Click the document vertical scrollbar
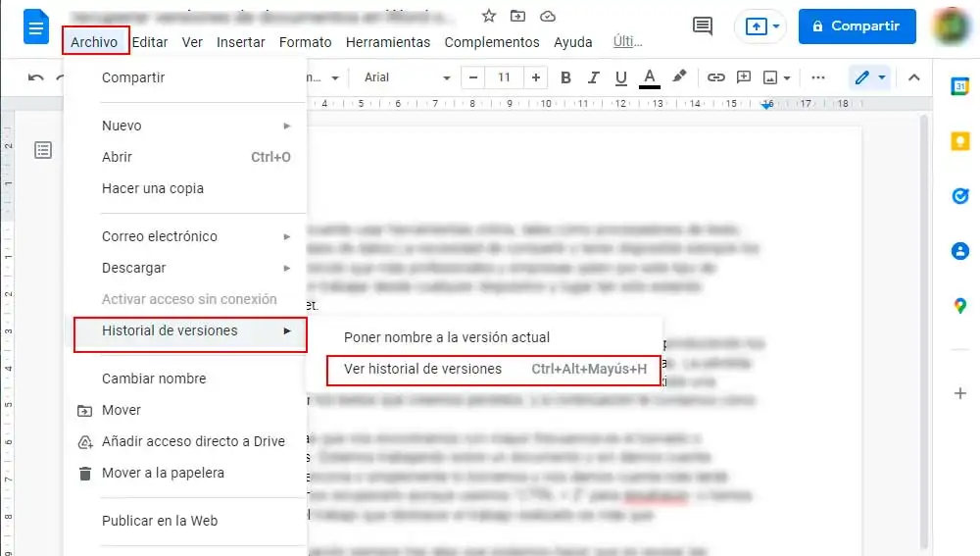The width and height of the screenshot is (980, 556). pos(924,331)
